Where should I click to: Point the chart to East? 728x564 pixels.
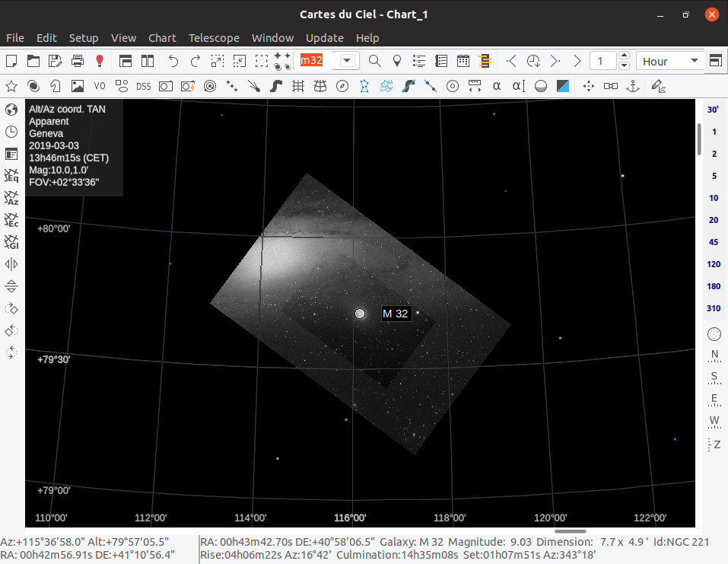714,400
